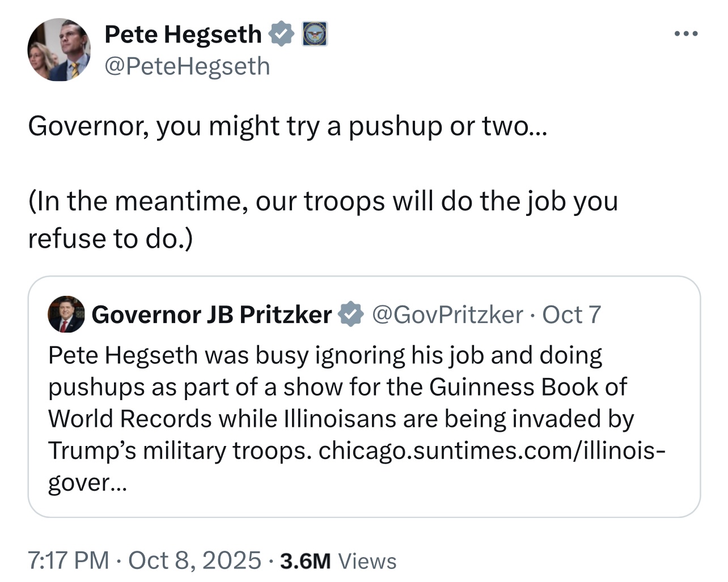Click Pete Hegseth's profile picture
Viewport: 728px width, 582px height.
tap(59, 50)
